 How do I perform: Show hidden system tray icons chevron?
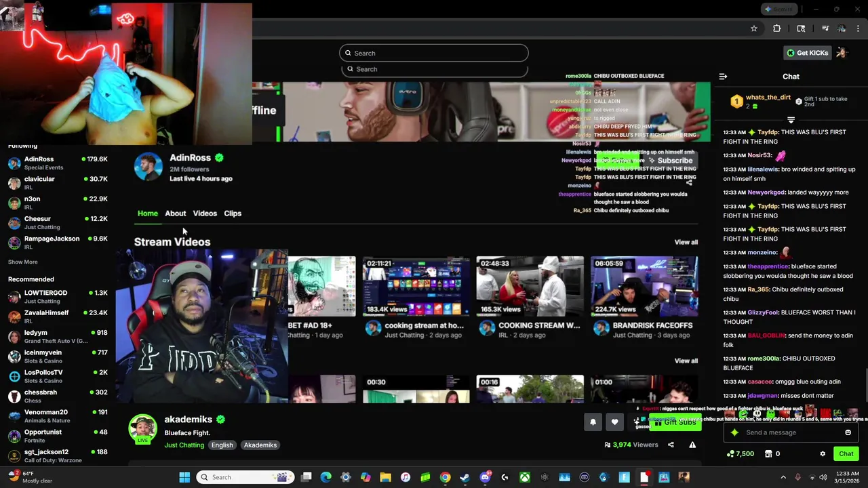tap(783, 477)
